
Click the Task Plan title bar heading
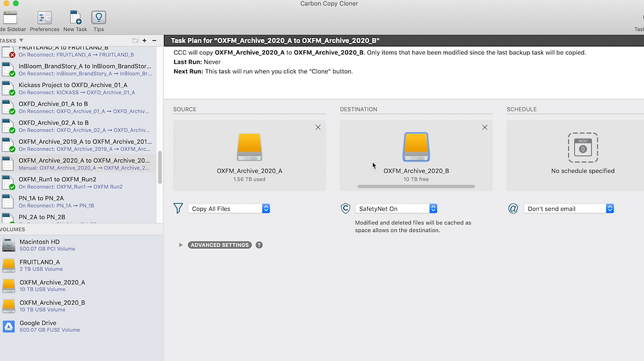[275, 41]
